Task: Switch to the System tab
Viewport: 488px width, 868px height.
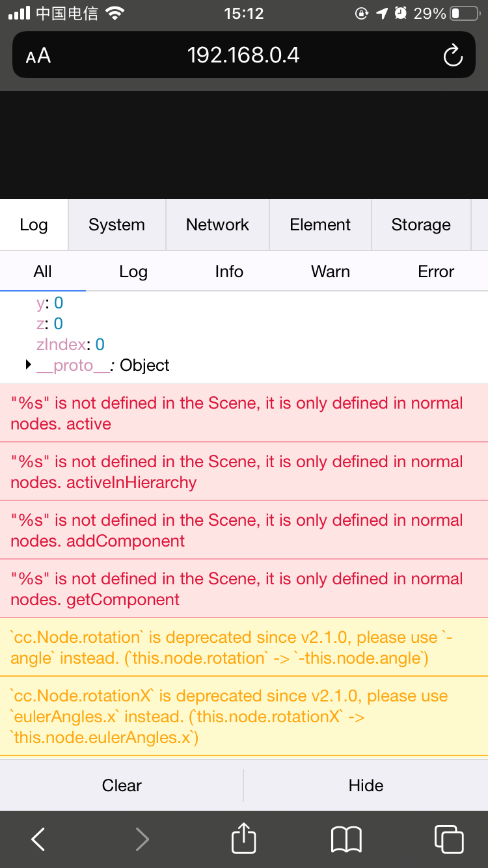Action: click(x=116, y=225)
